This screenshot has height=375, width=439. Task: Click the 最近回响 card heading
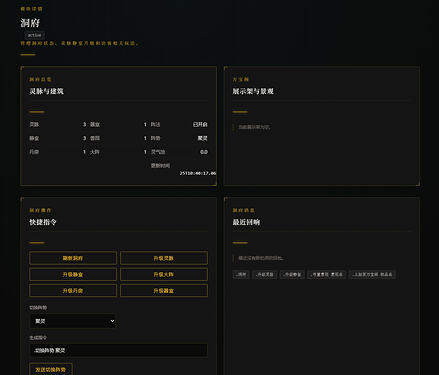246,222
